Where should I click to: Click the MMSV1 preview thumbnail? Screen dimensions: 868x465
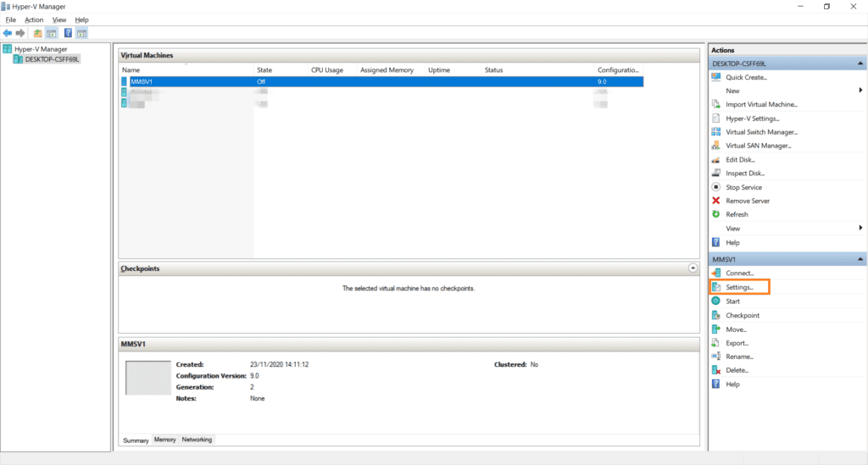147,378
